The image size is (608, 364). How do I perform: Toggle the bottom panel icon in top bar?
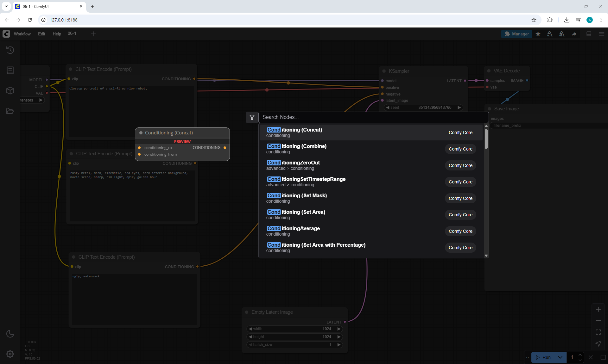click(589, 34)
